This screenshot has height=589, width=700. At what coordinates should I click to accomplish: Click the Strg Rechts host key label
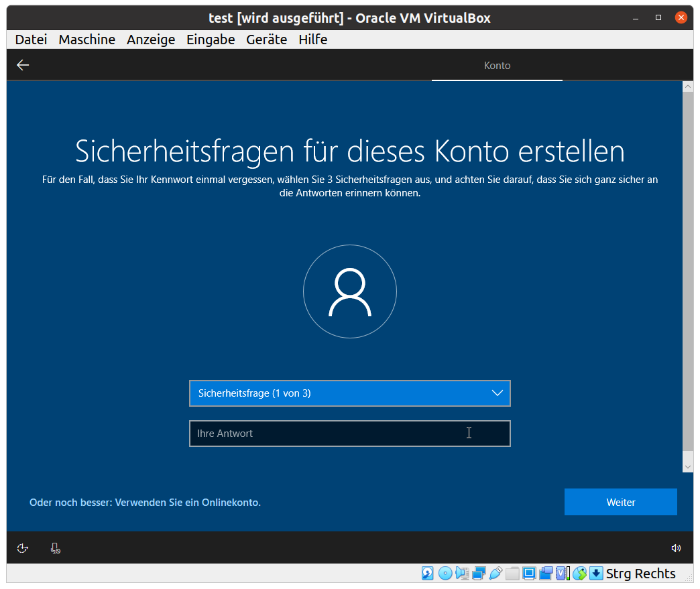[x=640, y=574]
